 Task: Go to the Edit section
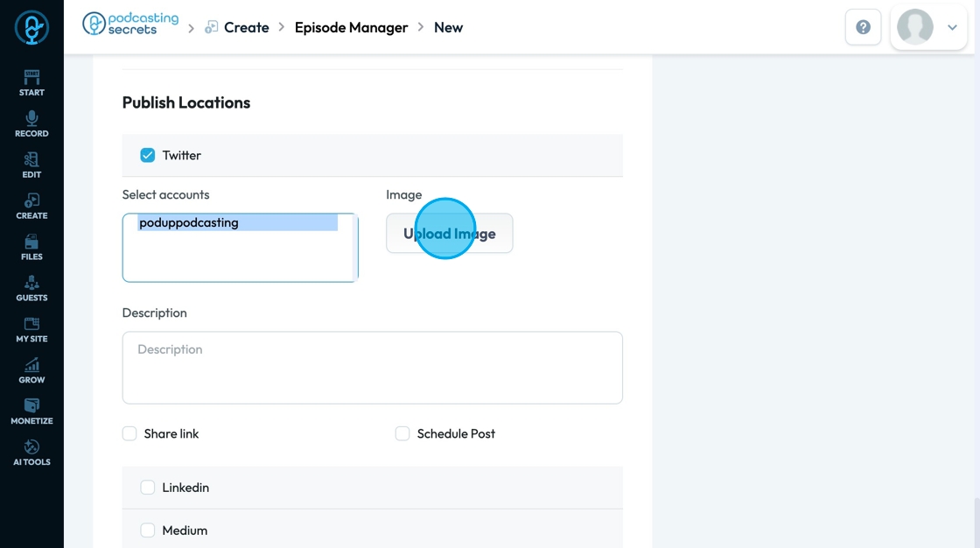click(x=31, y=165)
